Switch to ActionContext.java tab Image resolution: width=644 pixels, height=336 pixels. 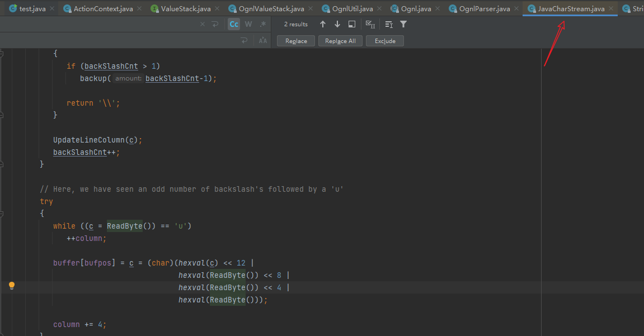click(103, 8)
